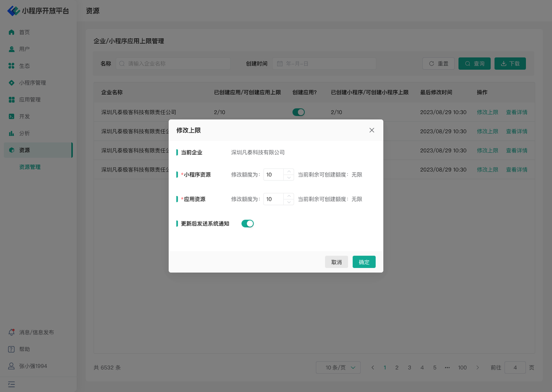552x392 pixels.
Task: Select 资源管理 submenu item
Action: pos(30,167)
